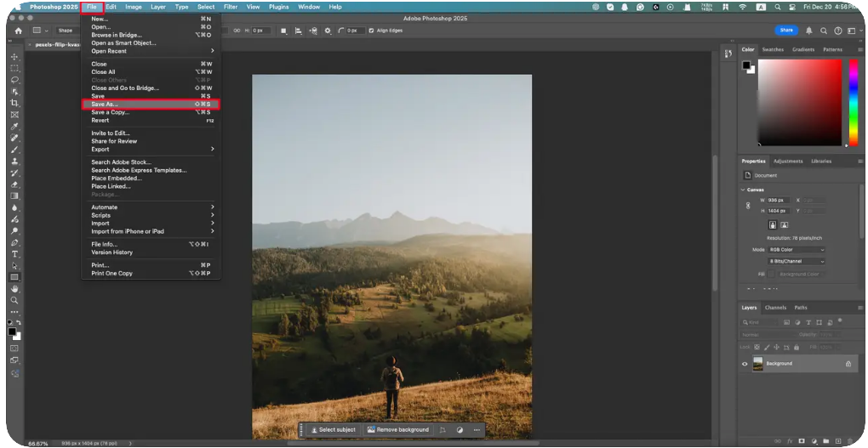Switch to the Channels tab
The height and width of the screenshot is (448, 868).
tap(775, 308)
